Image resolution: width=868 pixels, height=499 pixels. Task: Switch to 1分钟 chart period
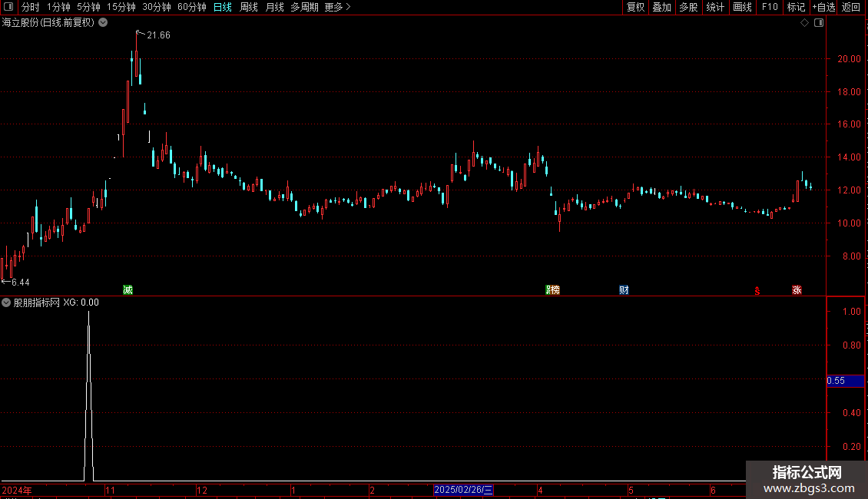pyautogui.click(x=58, y=7)
